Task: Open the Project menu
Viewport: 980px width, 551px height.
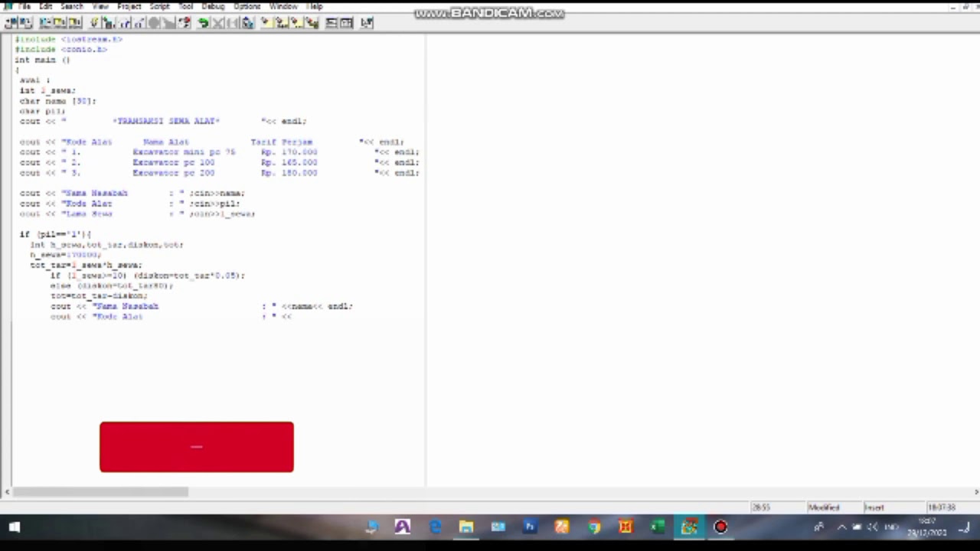Action: pyautogui.click(x=129, y=6)
